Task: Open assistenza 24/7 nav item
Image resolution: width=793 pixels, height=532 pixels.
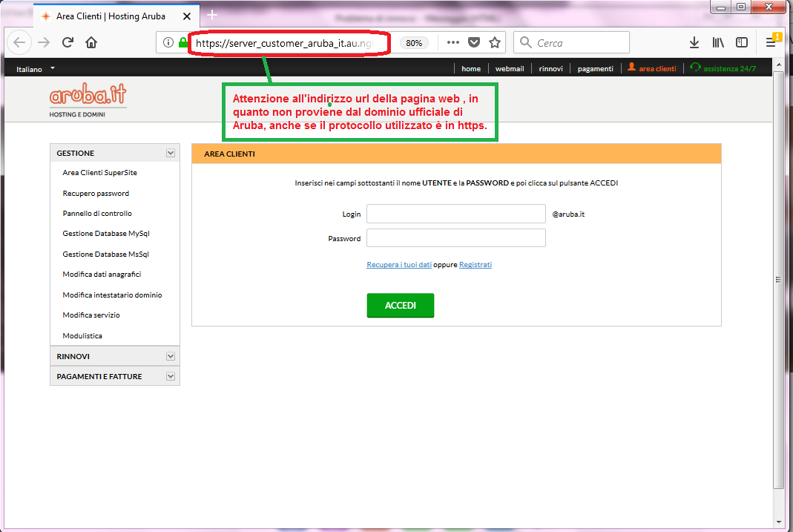Action: pyautogui.click(x=723, y=68)
